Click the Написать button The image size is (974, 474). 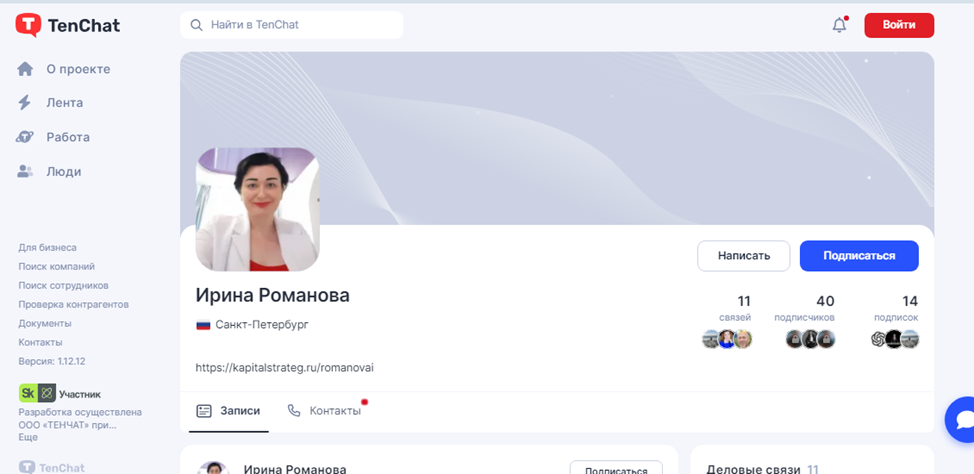pyautogui.click(x=744, y=256)
